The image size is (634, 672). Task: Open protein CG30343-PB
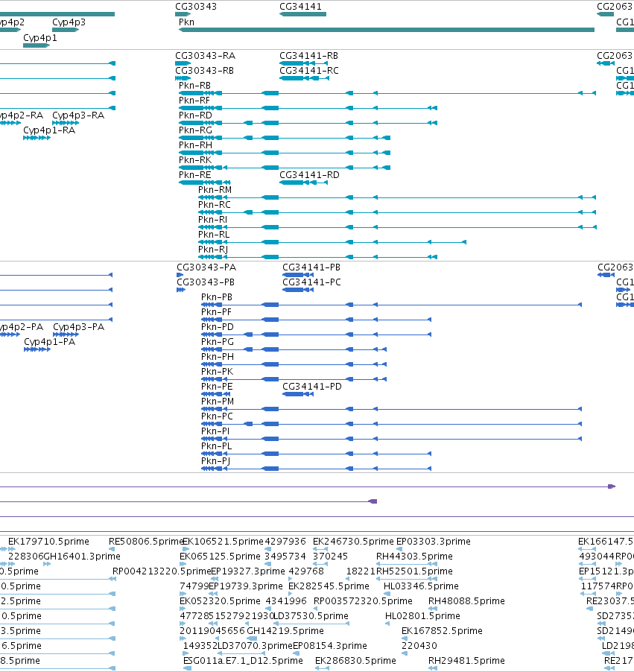206,282
